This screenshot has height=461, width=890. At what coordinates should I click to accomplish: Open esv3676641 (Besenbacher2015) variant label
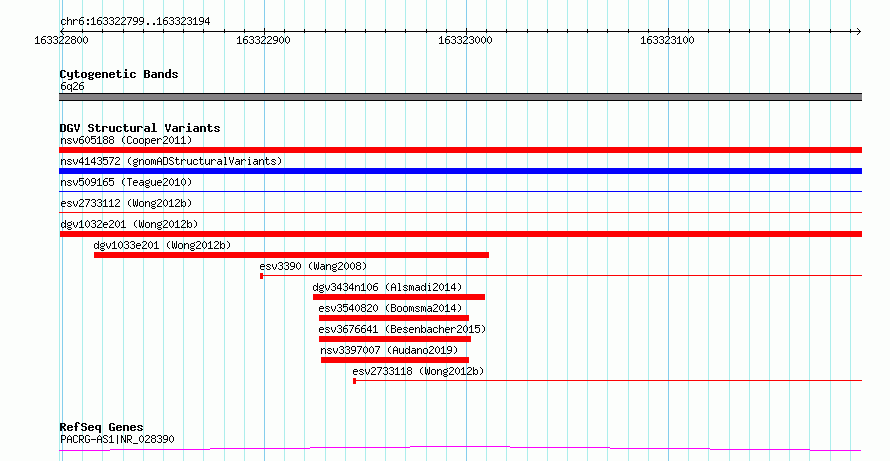click(402, 329)
